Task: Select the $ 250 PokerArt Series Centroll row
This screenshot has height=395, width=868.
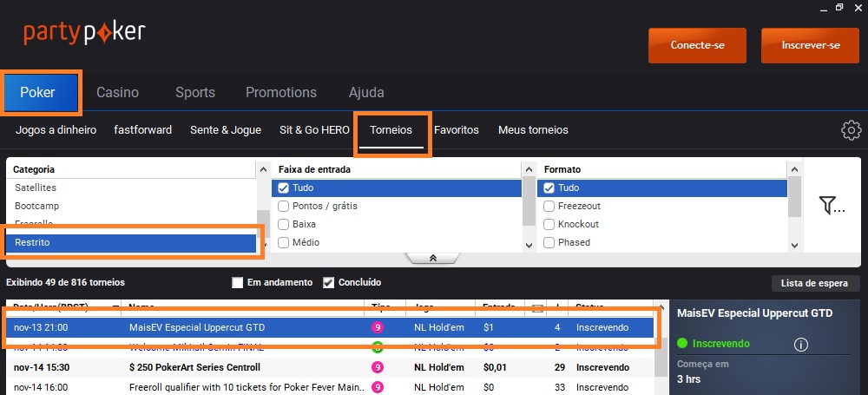Action: (x=330, y=367)
